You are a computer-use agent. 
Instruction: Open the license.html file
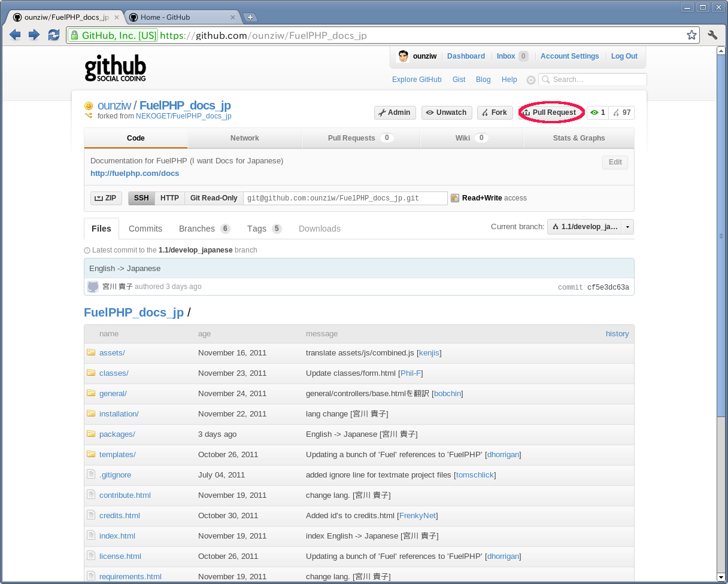click(120, 556)
